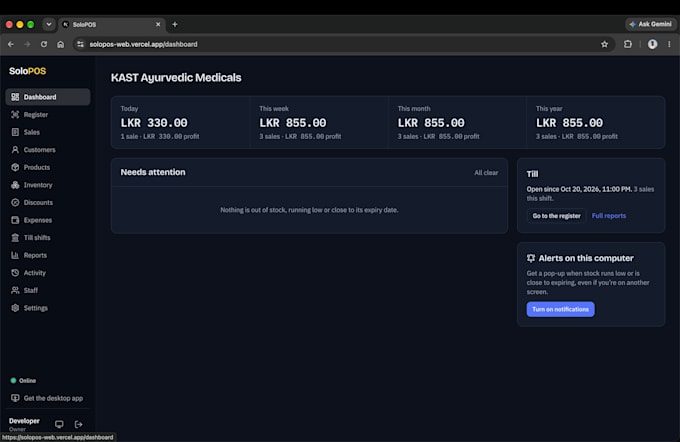The image size is (680, 442).
Task: Click the browser back arrow
Action: (x=11, y=44)
